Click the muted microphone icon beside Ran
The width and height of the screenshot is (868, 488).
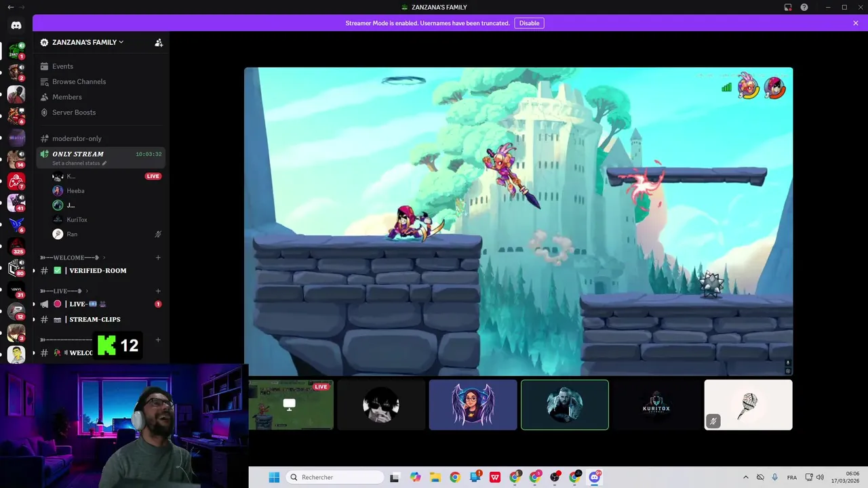[158, 234]
